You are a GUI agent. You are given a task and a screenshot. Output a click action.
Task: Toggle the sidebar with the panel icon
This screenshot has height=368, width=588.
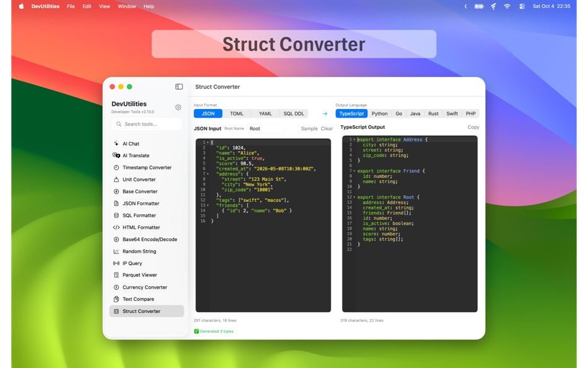click(x=179, y=87)
